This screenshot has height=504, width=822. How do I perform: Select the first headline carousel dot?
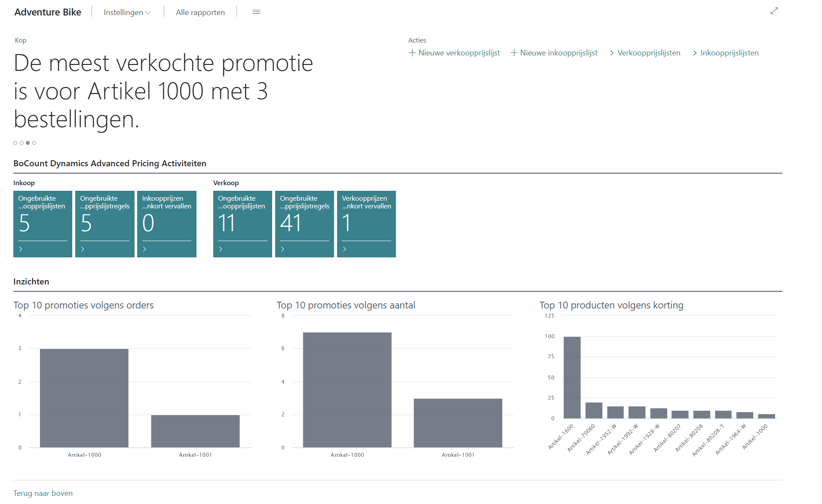pyautogui.click(x=15, y=143)
